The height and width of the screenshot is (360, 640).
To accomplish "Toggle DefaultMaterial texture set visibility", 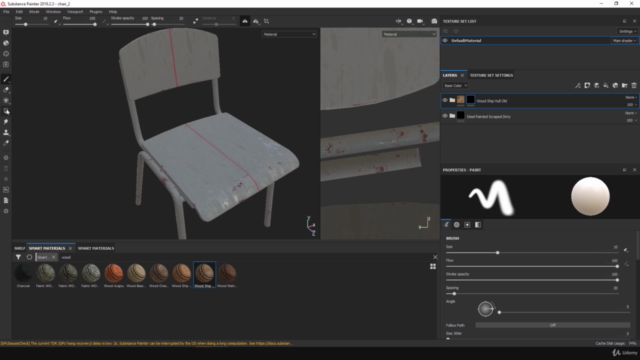I will tap(445, 41).
